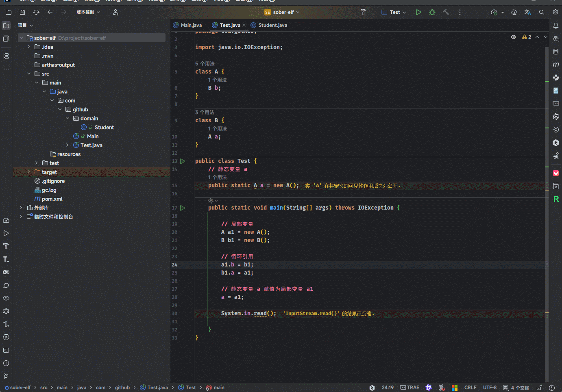Open Notifications bell in right sidebar
This screenshot has width=562, height=392.
pos(555,26)
